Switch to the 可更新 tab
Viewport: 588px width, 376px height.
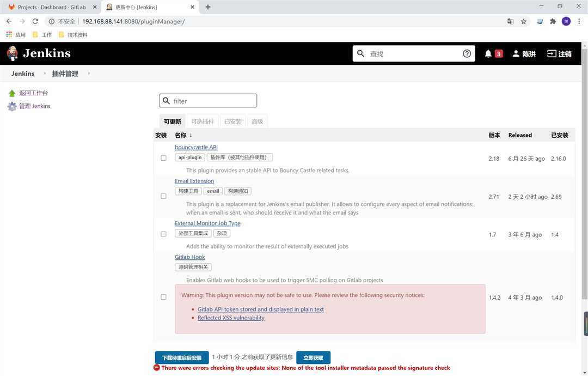coord(172,122)
